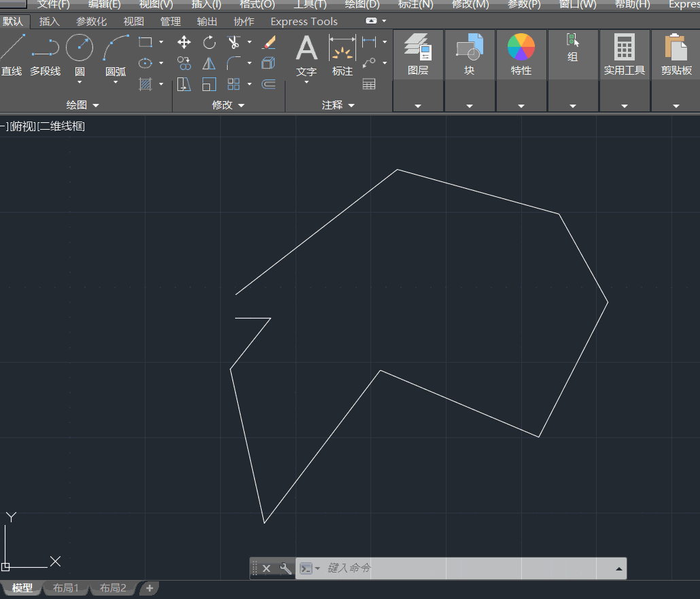Open the Rectangle tool dropdown arrow
700x599 pixels.
point(161,42)
